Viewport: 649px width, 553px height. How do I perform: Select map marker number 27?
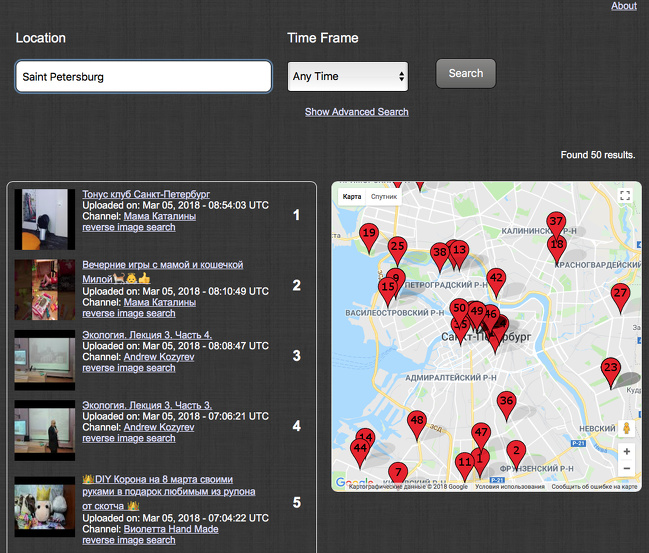click(x=620, y=294)
